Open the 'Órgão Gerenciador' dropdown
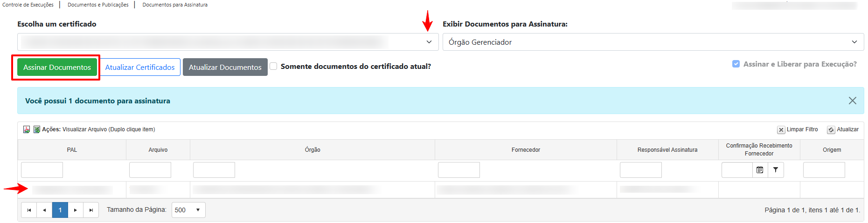 [x=653, y=42]
